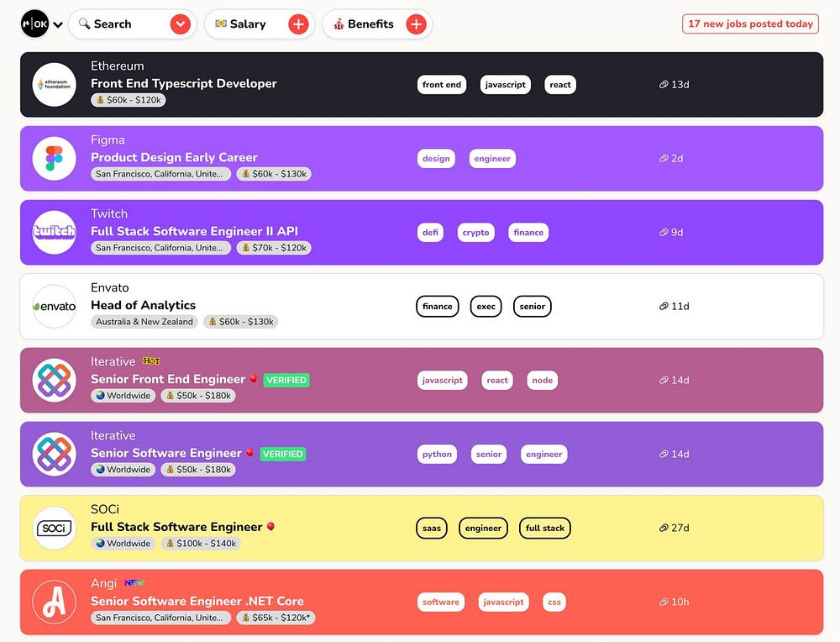
Task: Open the red Search dropdown arrow
Action: point(181,24)
